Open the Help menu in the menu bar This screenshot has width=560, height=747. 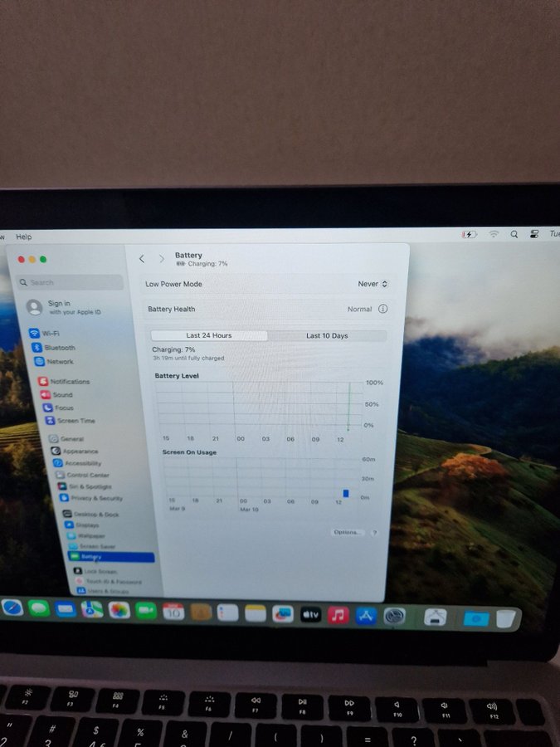point(24,237)
